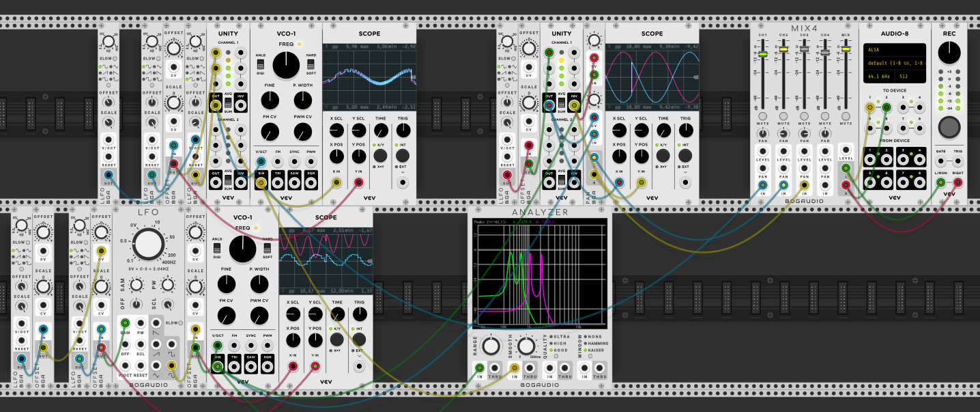The height and width of the screenshot is (412, 980).
Task: Click AUDIO-8 To Device jack 3
Action: tap(904, 107)
